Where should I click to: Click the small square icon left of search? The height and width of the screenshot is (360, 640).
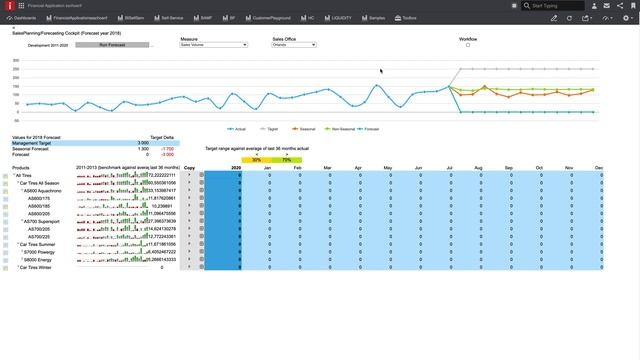[514, 6]
